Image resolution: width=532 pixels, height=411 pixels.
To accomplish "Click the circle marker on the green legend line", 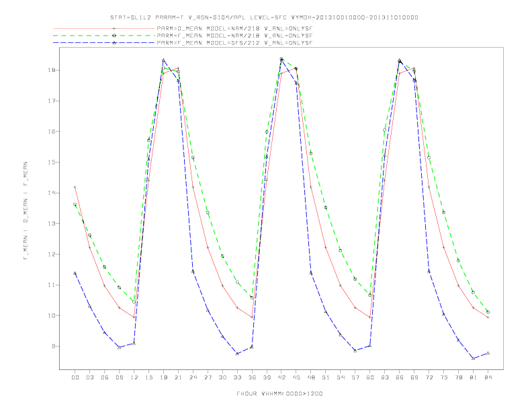I will (x=114, y=36).
